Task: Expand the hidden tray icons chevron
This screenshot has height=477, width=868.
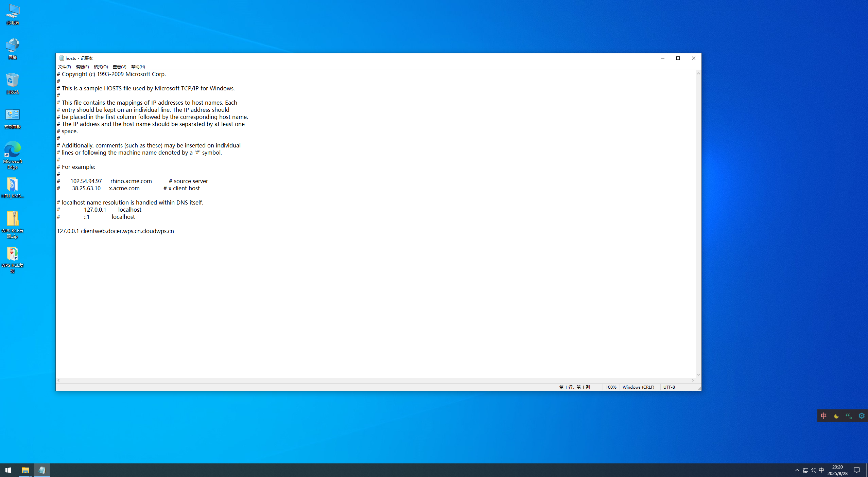Action: pos(797,470)
